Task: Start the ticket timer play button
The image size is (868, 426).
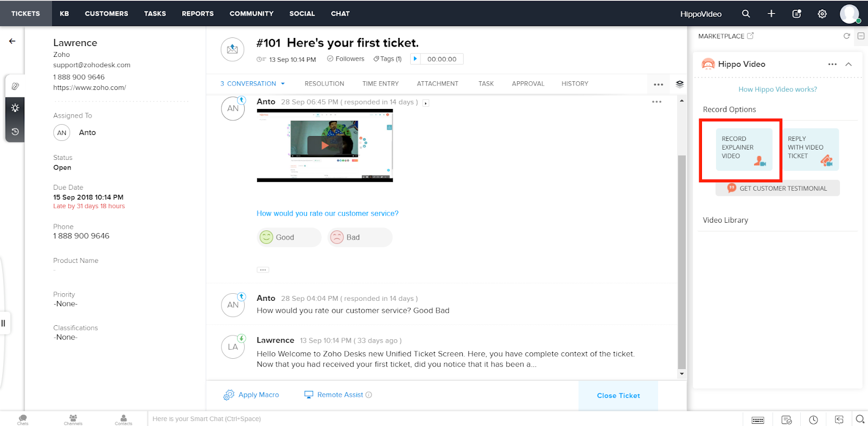Action: [x=415, y=59]
